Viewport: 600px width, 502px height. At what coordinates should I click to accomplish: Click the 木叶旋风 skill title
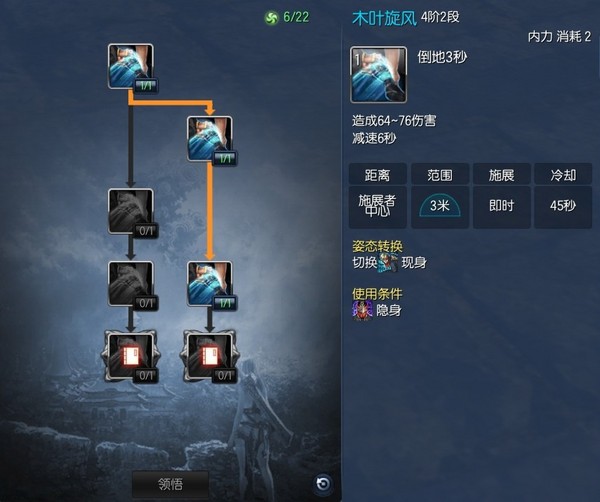384,18
